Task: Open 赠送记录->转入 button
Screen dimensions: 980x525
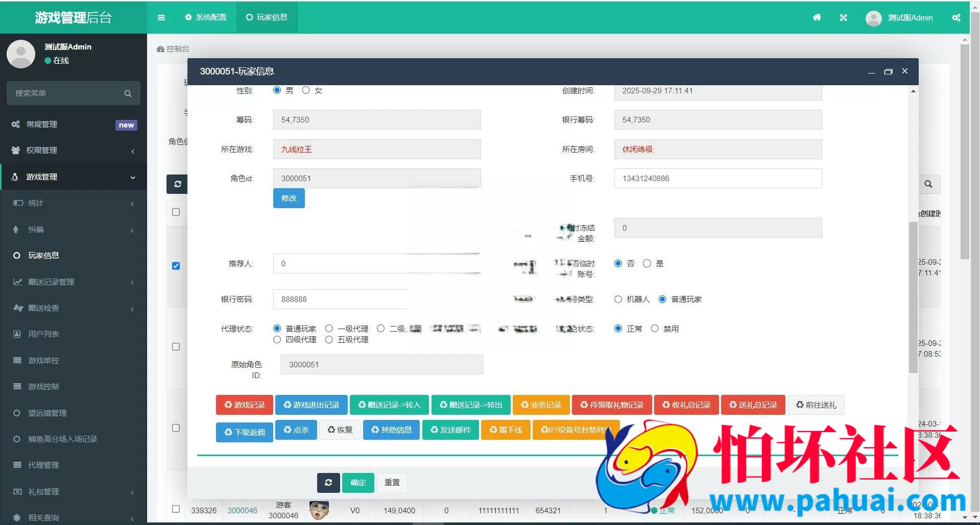Action: (389, 405)
